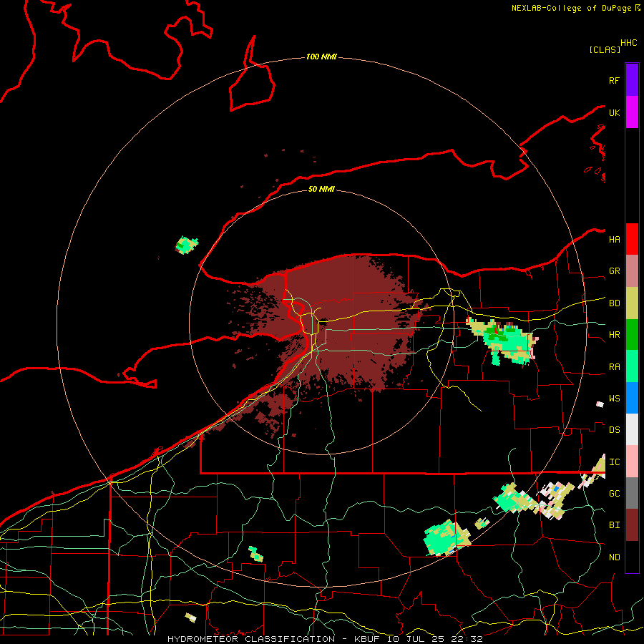Click the 'NEXLAB-College of DuPage' credit text
This screenshot has height=644, width=644.
pos(572,8)
